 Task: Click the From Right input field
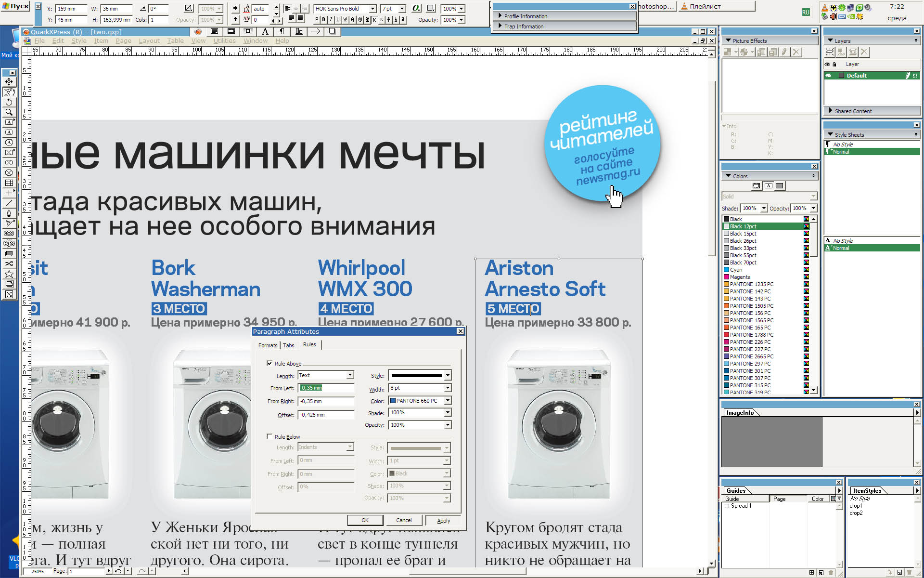(x=326, y=401)
